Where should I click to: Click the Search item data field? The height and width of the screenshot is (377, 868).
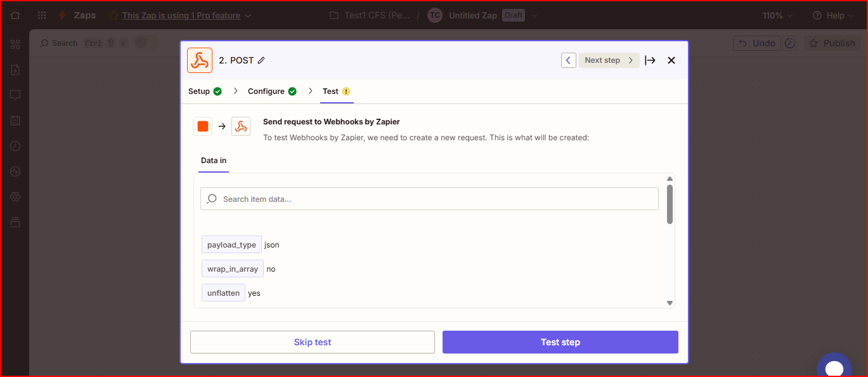pos(429,199)
